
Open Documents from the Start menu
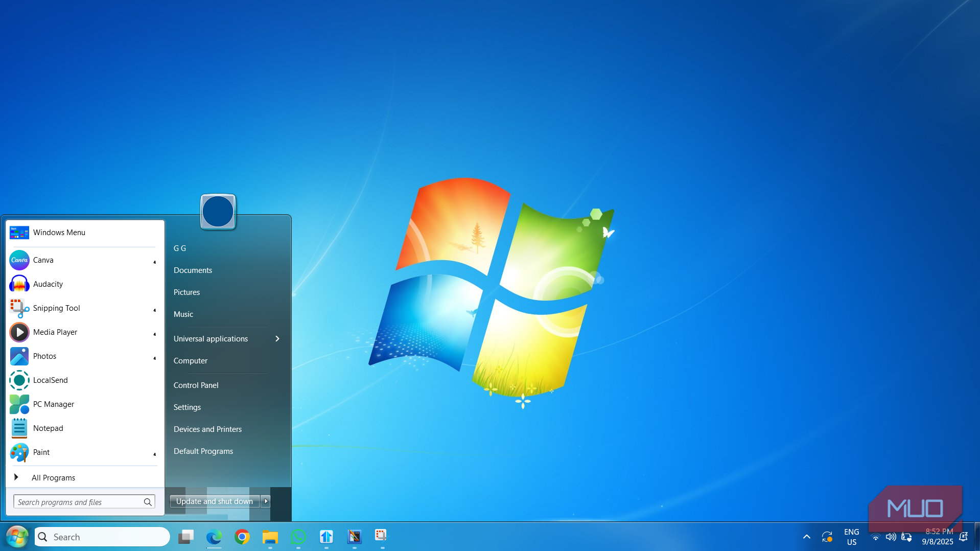193,270
